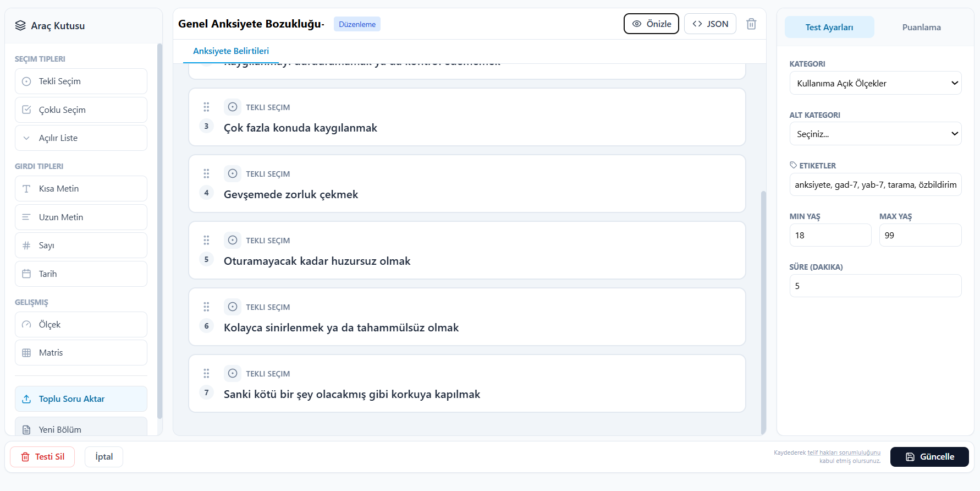Switch to the Puanlama tab

coord(921,27)
